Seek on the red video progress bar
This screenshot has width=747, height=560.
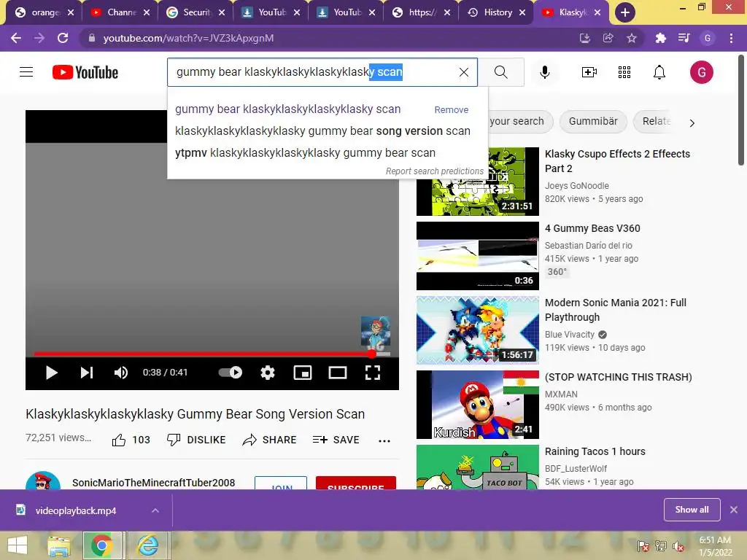tap(203, 354)
